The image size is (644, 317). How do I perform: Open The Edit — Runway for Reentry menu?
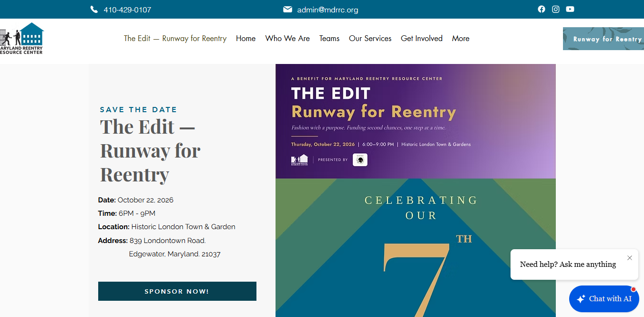pyautogui.click(x=175, y=38)
